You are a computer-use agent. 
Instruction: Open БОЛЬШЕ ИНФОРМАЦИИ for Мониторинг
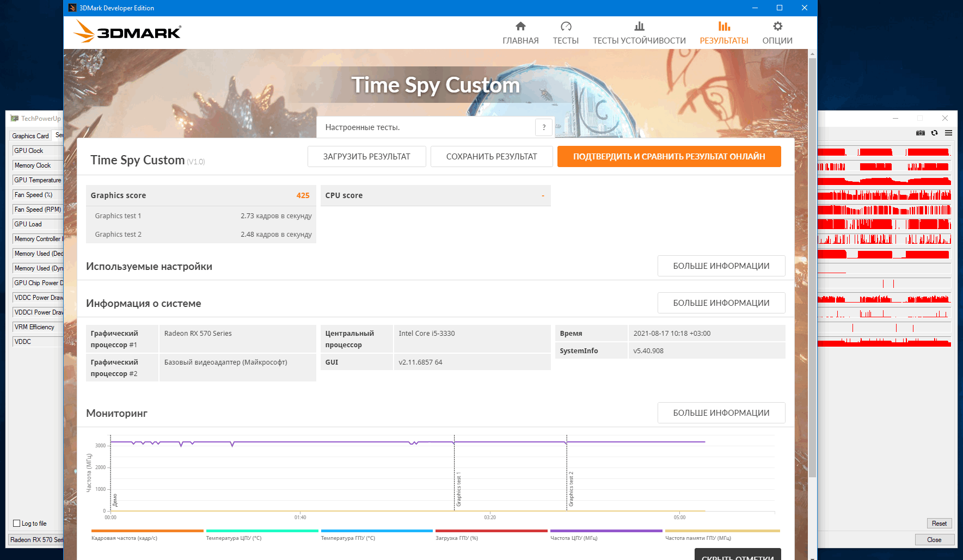(x=721, y=413)
